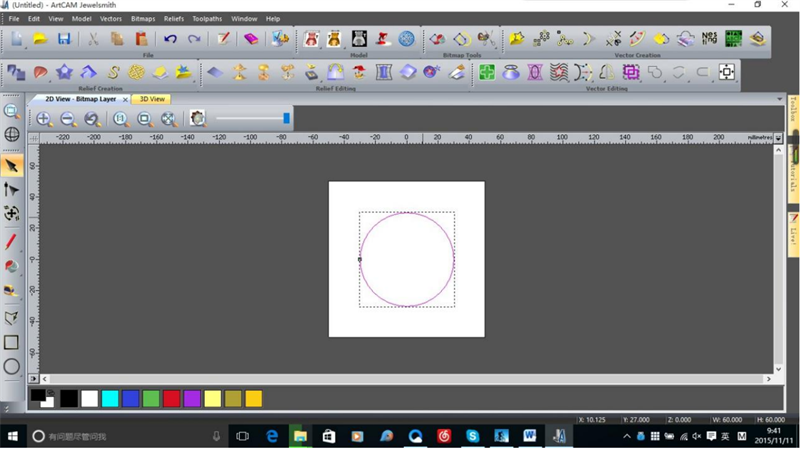Open the Open File folder icon

pos(40,39)
